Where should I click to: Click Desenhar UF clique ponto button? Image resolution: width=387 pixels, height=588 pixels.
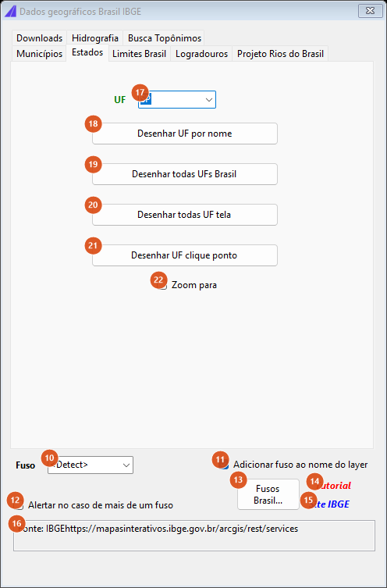point(185,255)
